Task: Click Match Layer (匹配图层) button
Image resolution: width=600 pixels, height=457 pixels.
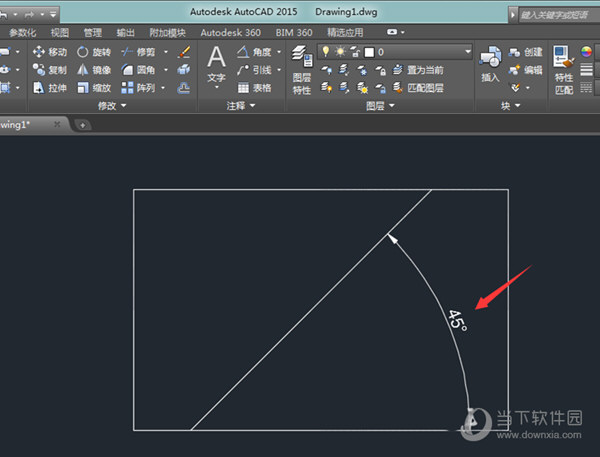Action: 419,88
